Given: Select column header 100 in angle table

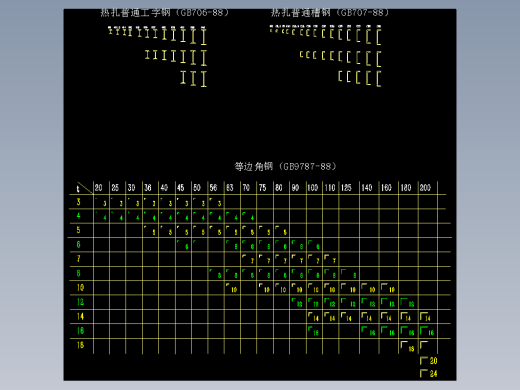Looking at the screenshot, I should pyautogui.click(x=313, y=188).
